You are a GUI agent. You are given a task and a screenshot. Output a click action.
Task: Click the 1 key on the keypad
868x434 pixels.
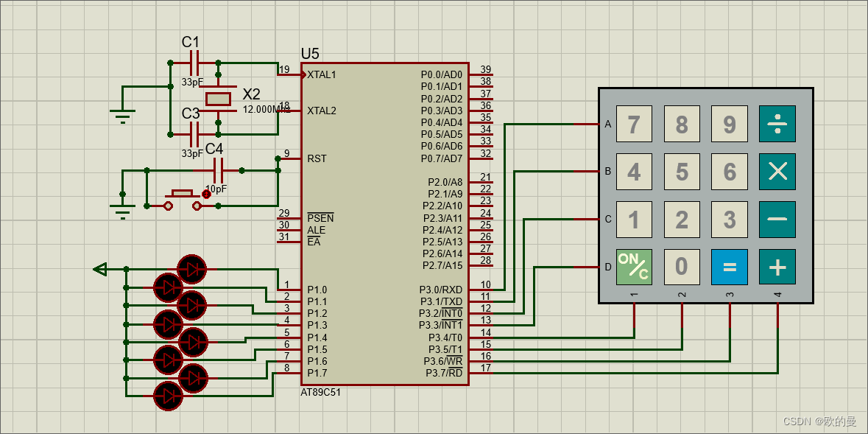(634, 220)
